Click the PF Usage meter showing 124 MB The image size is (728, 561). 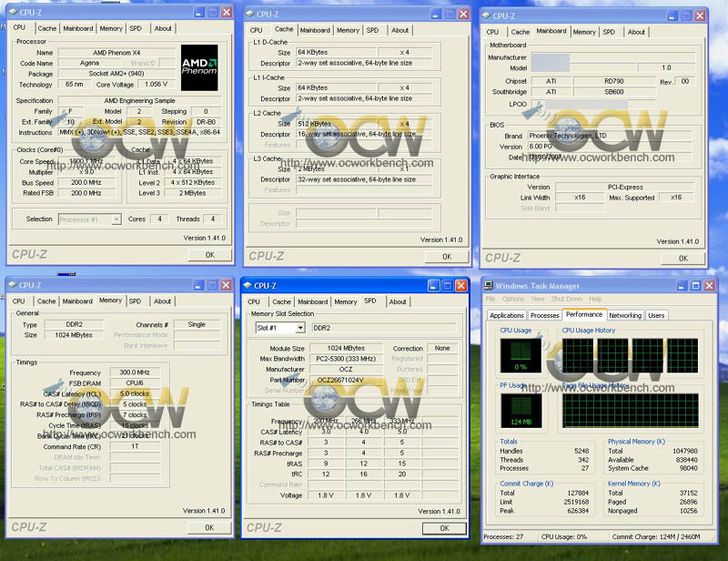tap(521, 411)
